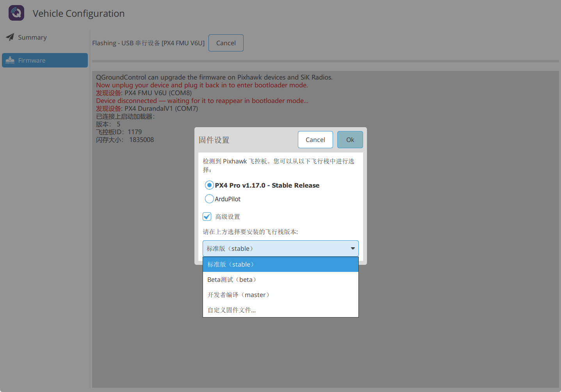Choose 标准版（stable） in the dropdown list
561x392 pixels.
[281, 264]
